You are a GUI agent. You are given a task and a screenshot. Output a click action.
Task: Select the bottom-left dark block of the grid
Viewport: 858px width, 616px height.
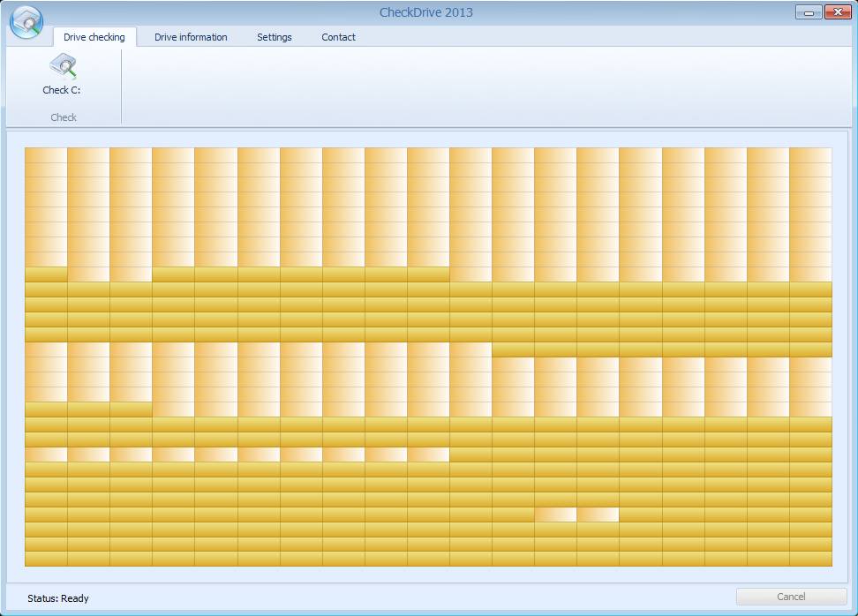[46, 559]
